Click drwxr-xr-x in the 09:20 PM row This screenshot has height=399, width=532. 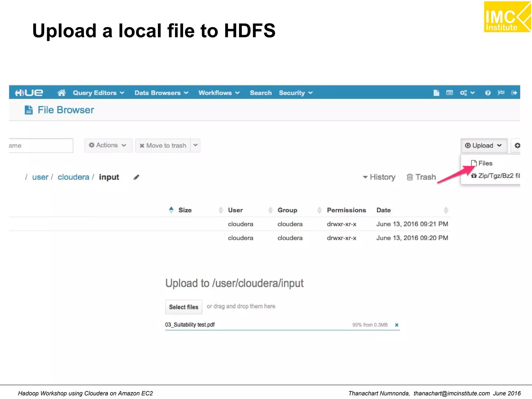click(342, 238)
